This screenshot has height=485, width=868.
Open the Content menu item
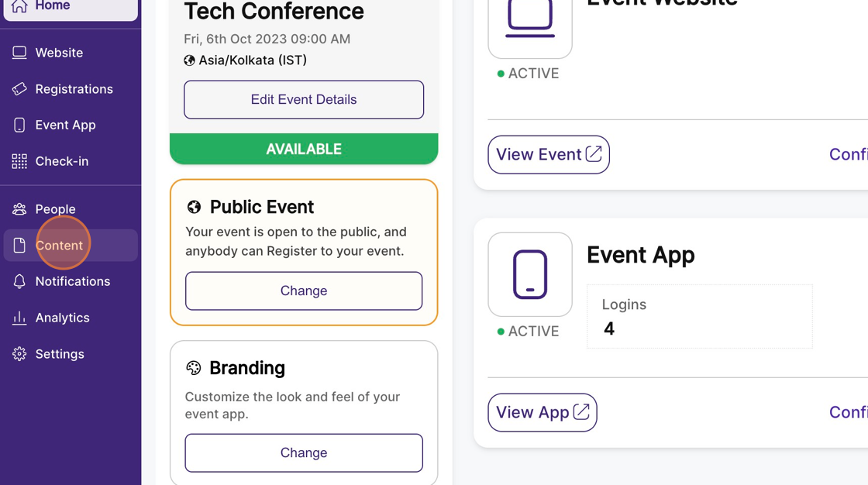59,246
